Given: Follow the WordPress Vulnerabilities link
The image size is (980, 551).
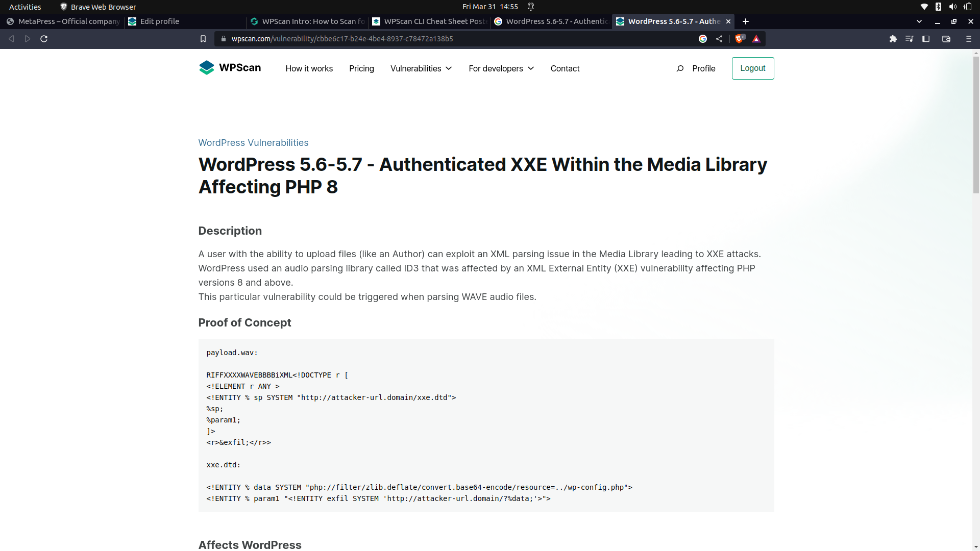Looking at the screenshot, I should (253, 143).
